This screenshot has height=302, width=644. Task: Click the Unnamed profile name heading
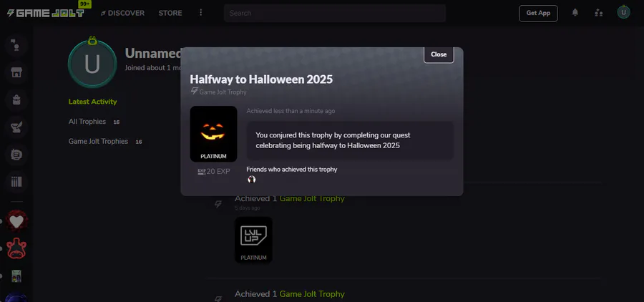tap(153, 54)
